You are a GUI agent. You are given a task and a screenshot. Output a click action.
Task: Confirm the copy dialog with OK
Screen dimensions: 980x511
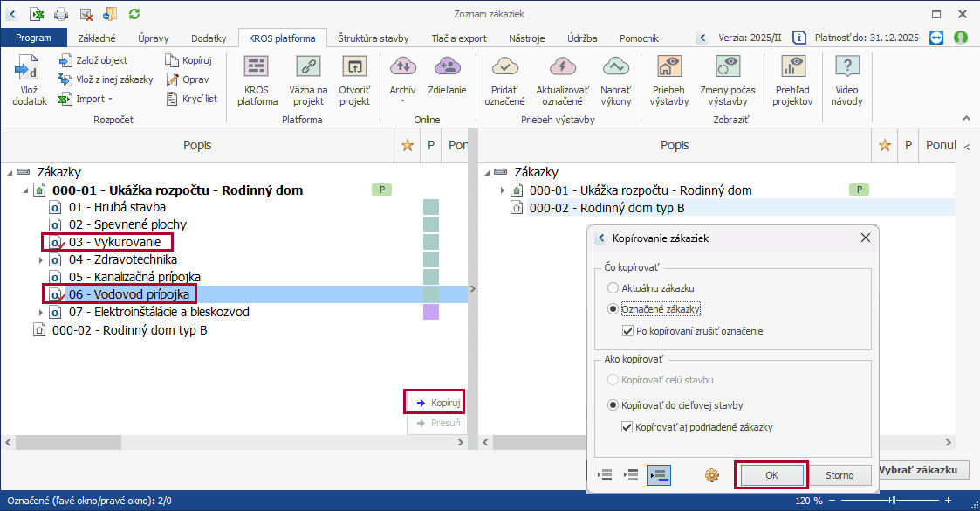pos(771,475)
